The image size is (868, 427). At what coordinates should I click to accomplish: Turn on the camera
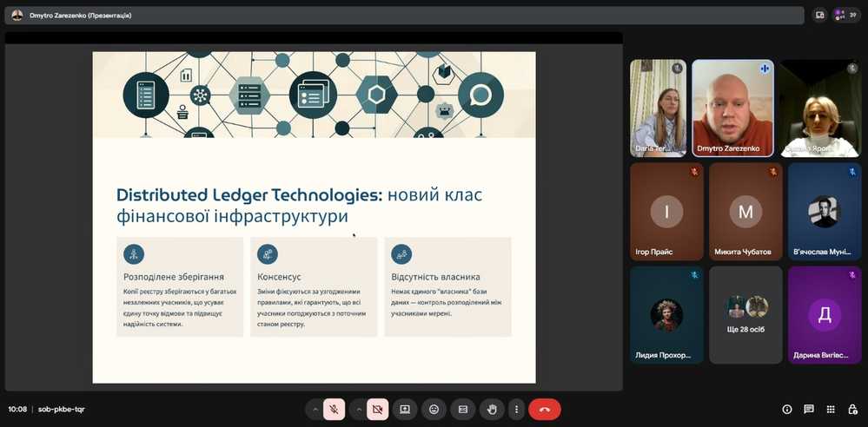[x=378, y=409]
